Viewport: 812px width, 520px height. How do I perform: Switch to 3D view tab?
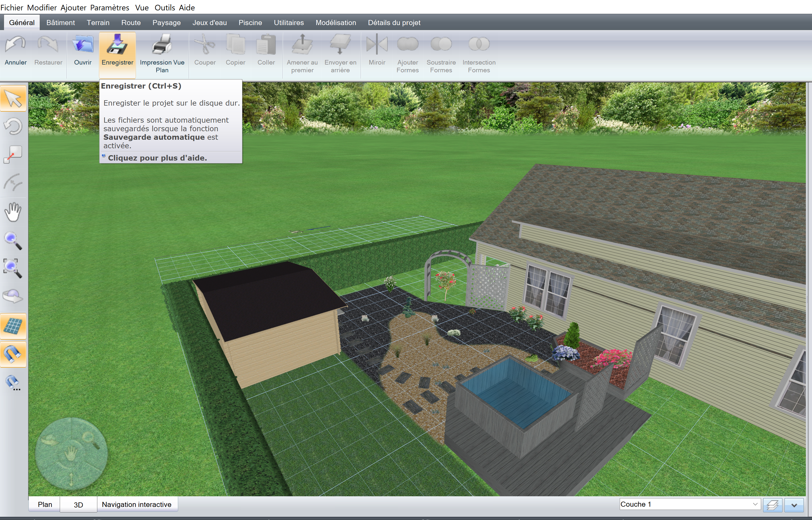pos(77,504)
